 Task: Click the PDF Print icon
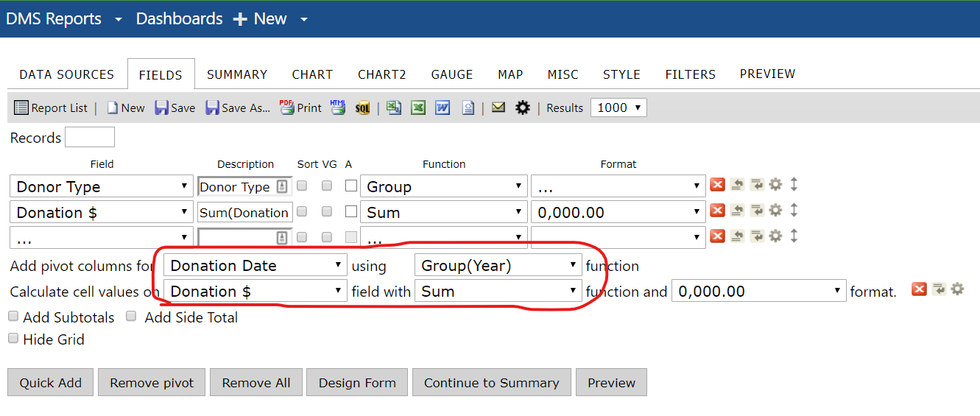pyautogui.click(x=287, y=107)
